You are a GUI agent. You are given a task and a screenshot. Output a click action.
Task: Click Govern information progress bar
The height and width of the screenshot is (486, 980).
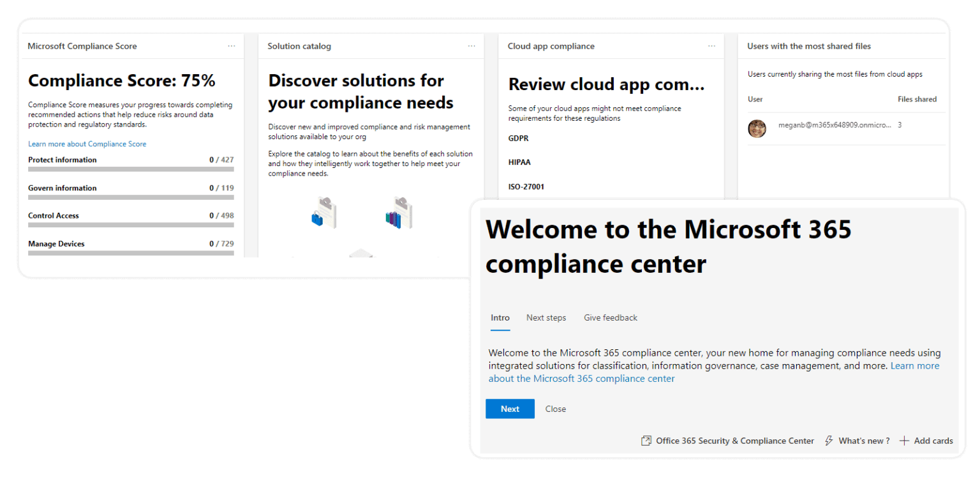pos(131,197)
